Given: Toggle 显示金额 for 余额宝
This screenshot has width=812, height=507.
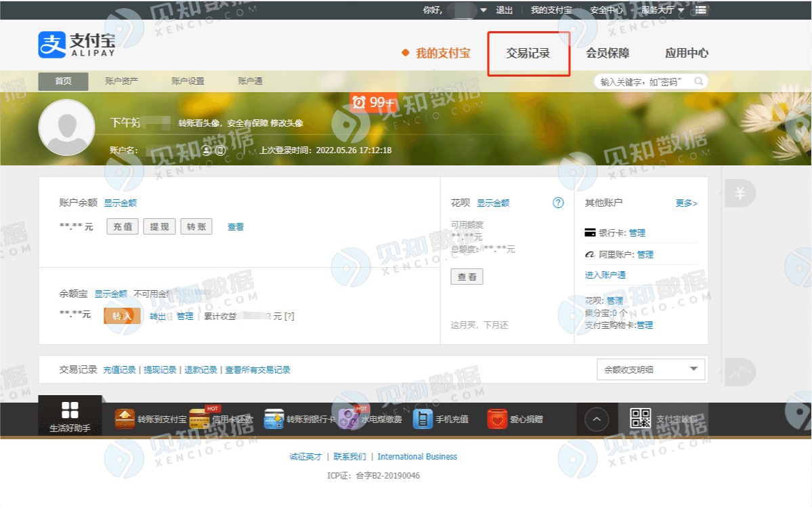Looking at the screenshot, I should pos(110,293).
